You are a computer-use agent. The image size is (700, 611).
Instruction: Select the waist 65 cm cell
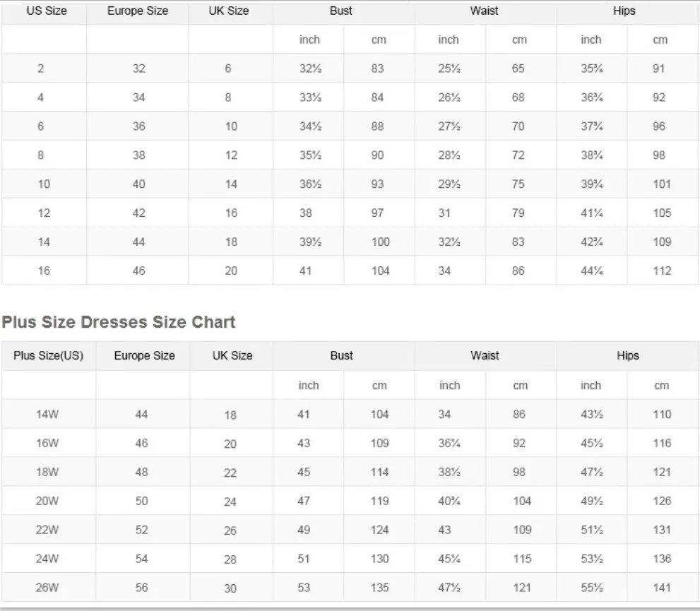click(x=518, y=69)
